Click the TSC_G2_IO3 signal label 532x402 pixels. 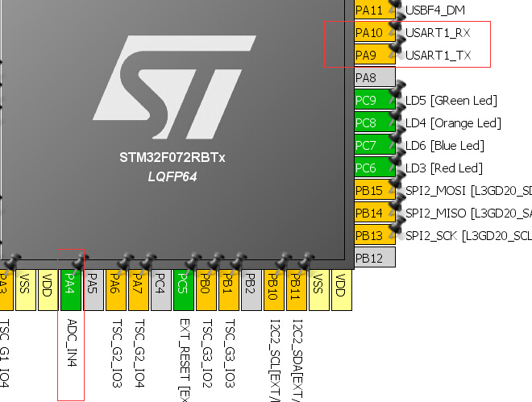[x=117, y=353]
